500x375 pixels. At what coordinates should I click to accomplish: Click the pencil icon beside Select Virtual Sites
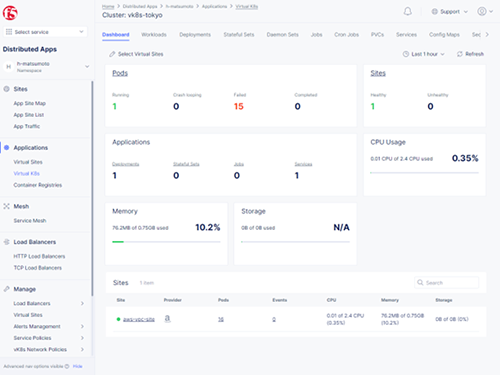(x=112, y=54)
